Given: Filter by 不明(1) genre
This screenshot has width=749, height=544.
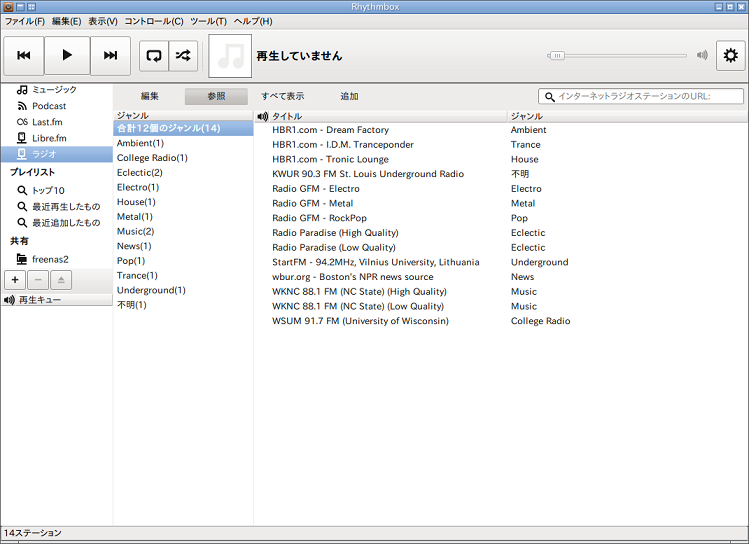Looking at the screenshot, I should [x=183, y=305].
